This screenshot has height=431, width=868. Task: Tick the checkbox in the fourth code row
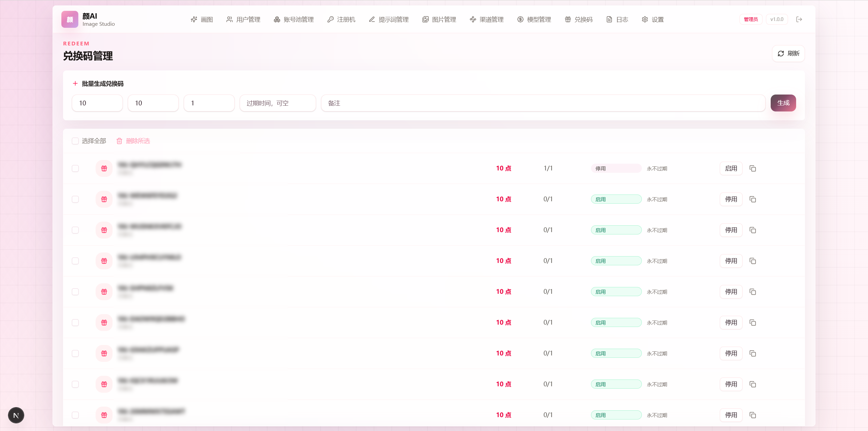(x=75, y=261)
